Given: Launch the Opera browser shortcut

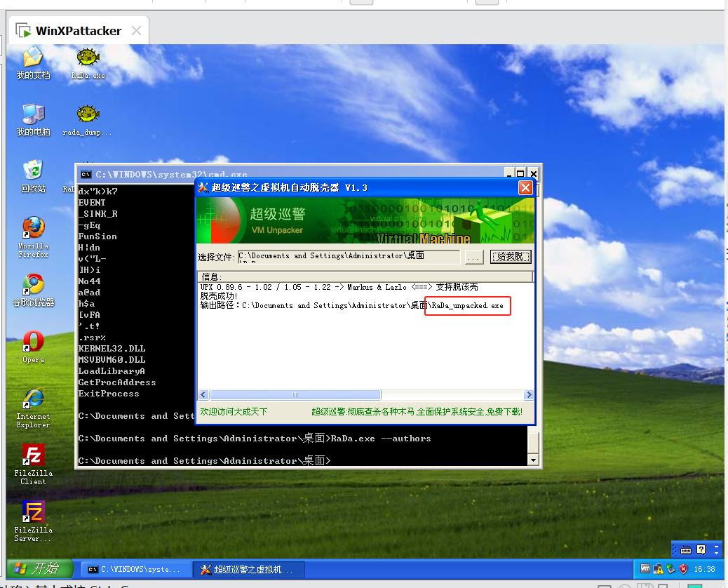Looking at the screenshot, I should click(33, 347).
